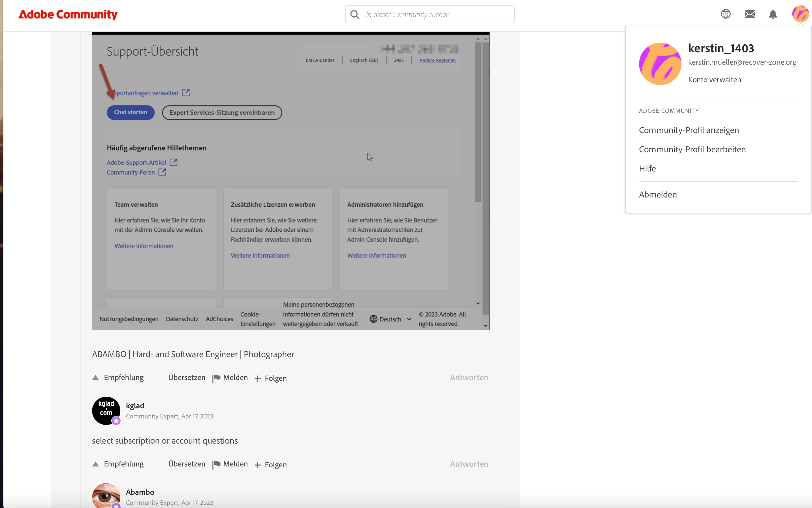Select Community-Profil bearbeiten menu entry
The image size is (812, 508).
[692, 149]
